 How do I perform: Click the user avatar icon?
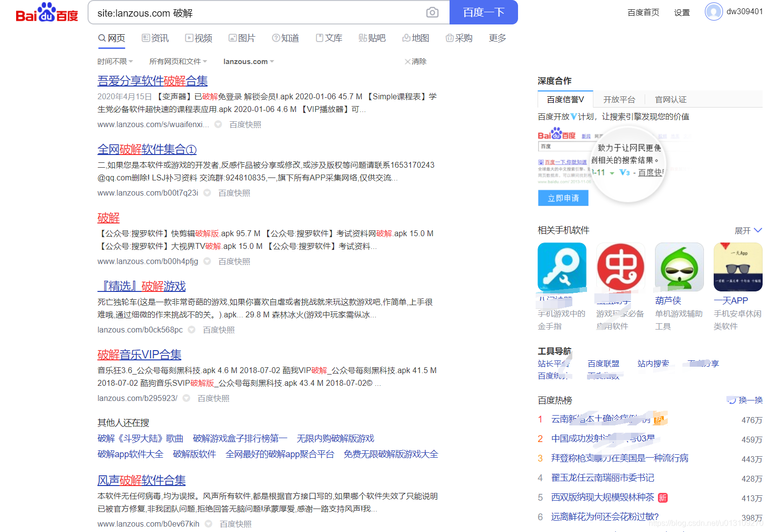[714, 11]
